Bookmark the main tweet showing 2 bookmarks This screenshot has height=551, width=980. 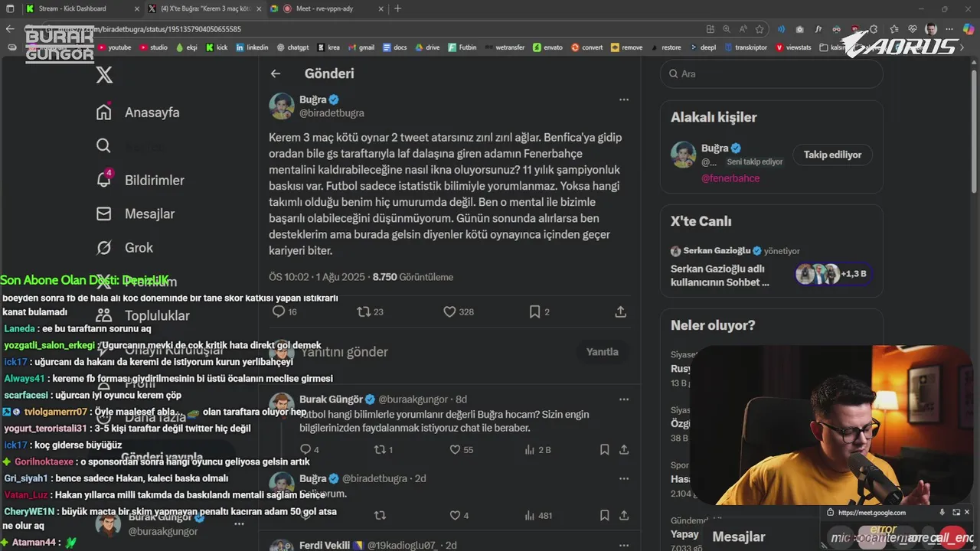535,311
